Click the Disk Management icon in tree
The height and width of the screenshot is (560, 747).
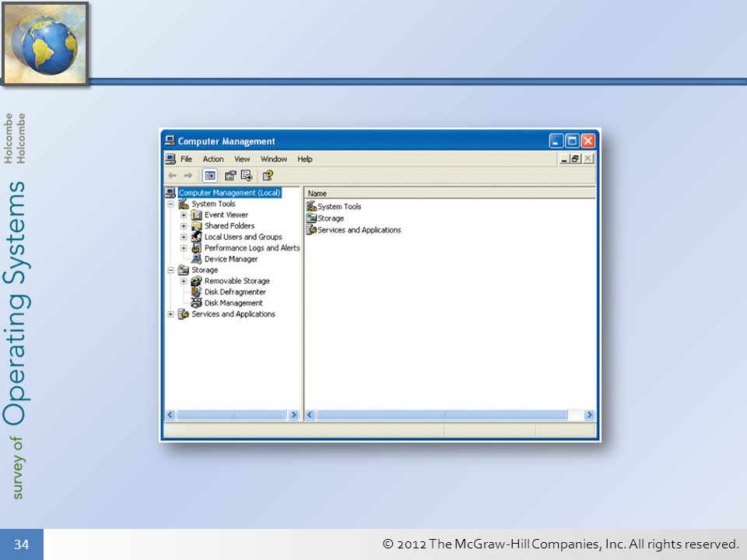point(196,303)
